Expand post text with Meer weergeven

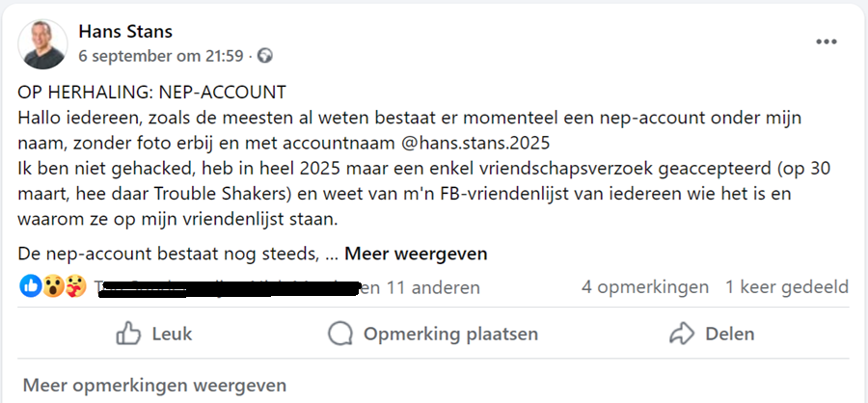tap(416, 255)
